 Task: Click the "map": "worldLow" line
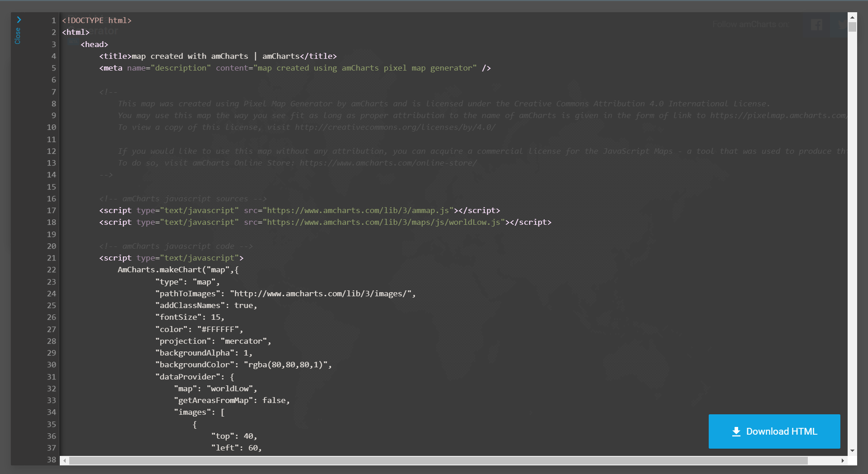point(215,389)
